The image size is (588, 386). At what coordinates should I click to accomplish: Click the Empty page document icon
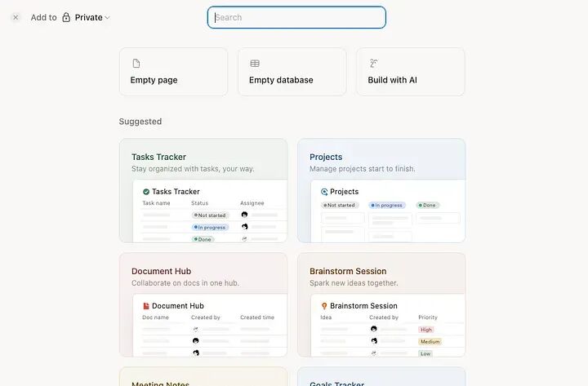pos(136,64)
